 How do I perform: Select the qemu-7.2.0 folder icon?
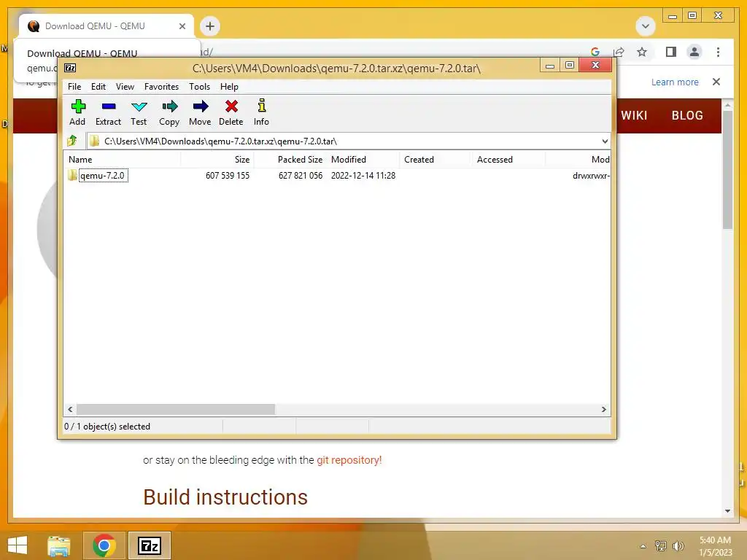point(72,175)
